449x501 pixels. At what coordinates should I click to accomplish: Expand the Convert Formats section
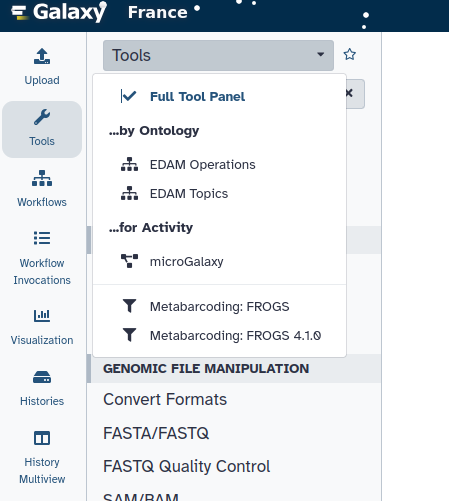[x=165, y=399]
